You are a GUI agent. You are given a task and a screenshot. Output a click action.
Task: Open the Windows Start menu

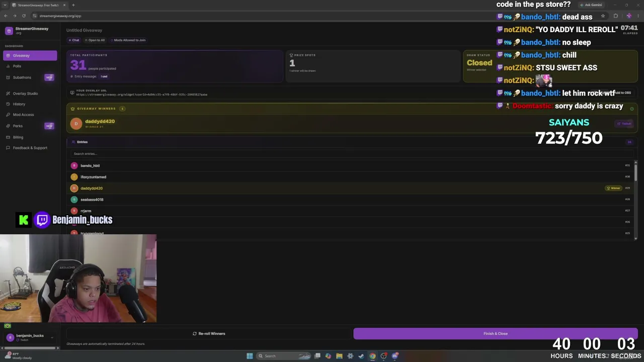pyautogui.click(x=250, y=356)
